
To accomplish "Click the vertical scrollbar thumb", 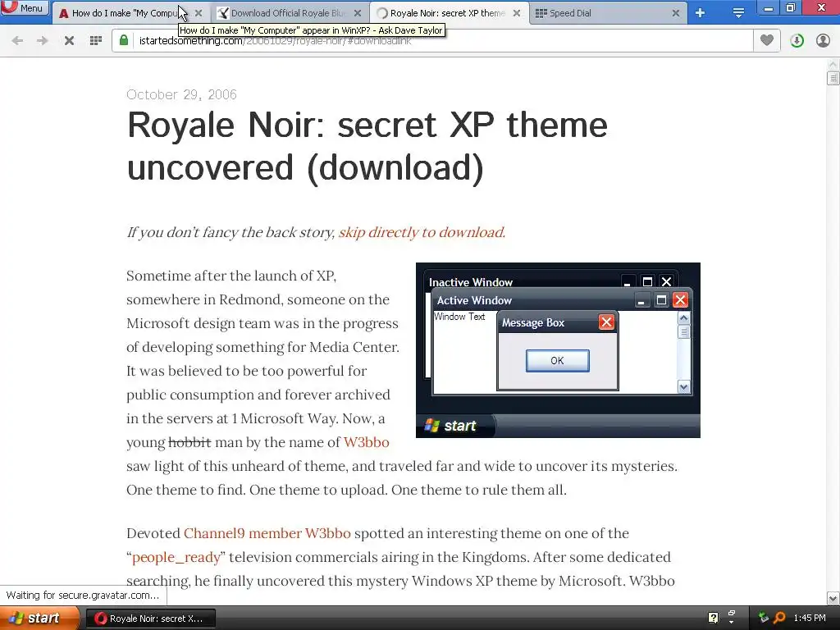I will (x=833, y=78).
